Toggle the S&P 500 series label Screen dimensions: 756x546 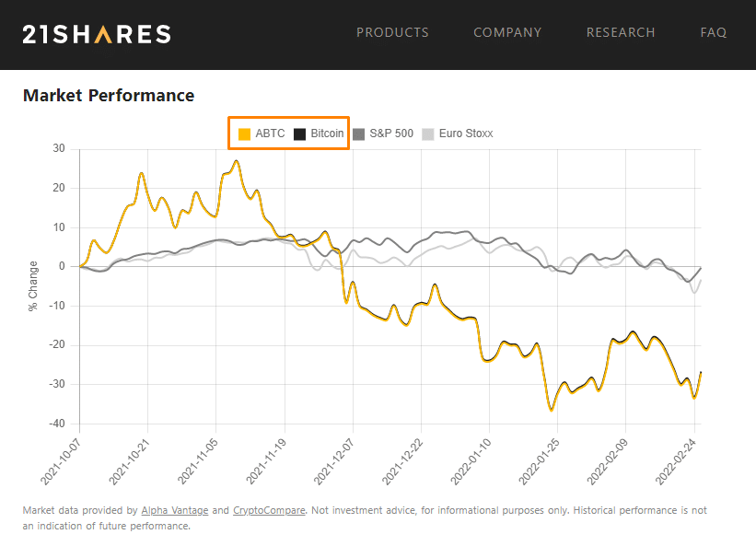391,134
